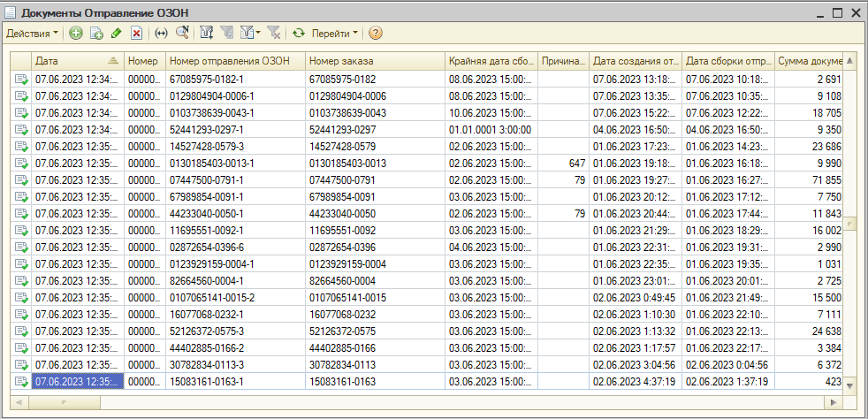Viewport: 868px width, 419px height.
Task: Click the Номер отправления ОЗОН column header
Action: point(235,61)
